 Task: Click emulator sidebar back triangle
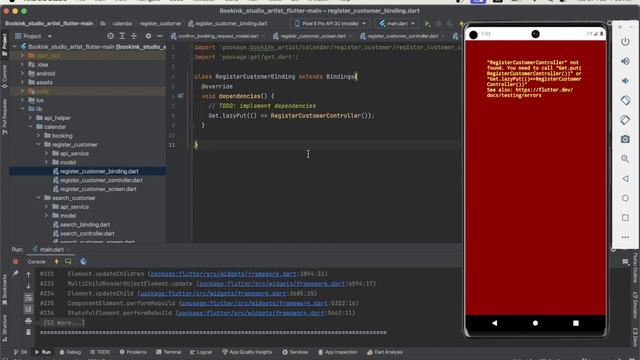point(625,178)
